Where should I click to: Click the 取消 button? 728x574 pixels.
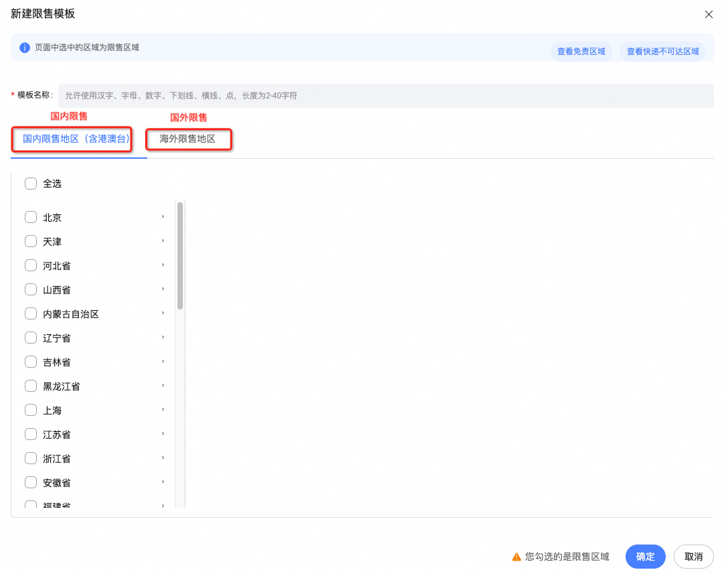(694, 557)
